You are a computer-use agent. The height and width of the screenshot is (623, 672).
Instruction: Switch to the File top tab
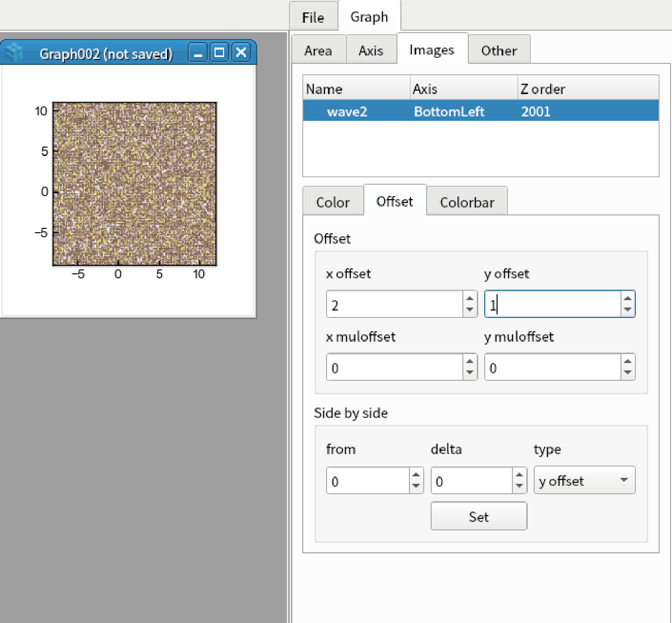click(313, 17)
